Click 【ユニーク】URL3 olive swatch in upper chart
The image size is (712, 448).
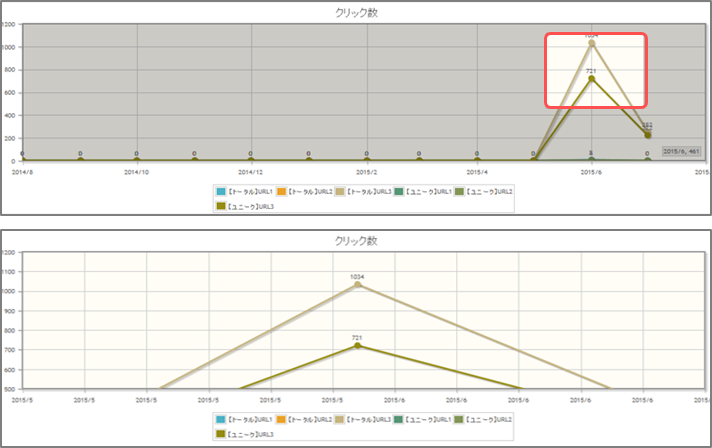tap(221, 206)
